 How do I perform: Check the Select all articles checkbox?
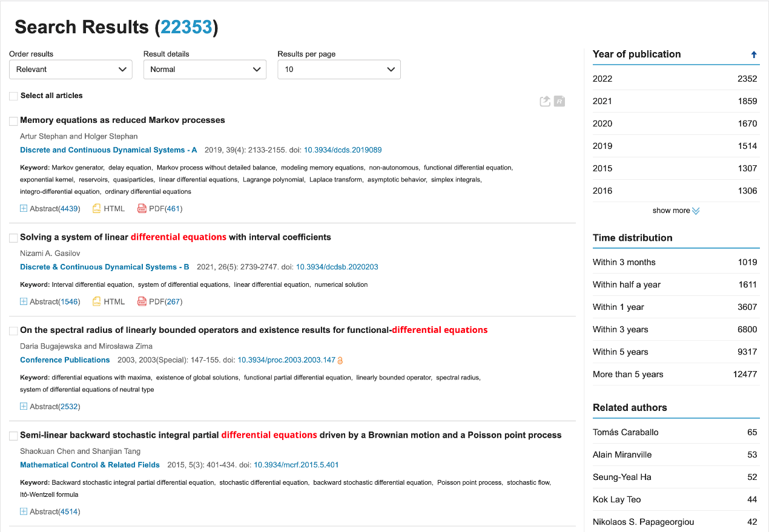click(13, 96)
